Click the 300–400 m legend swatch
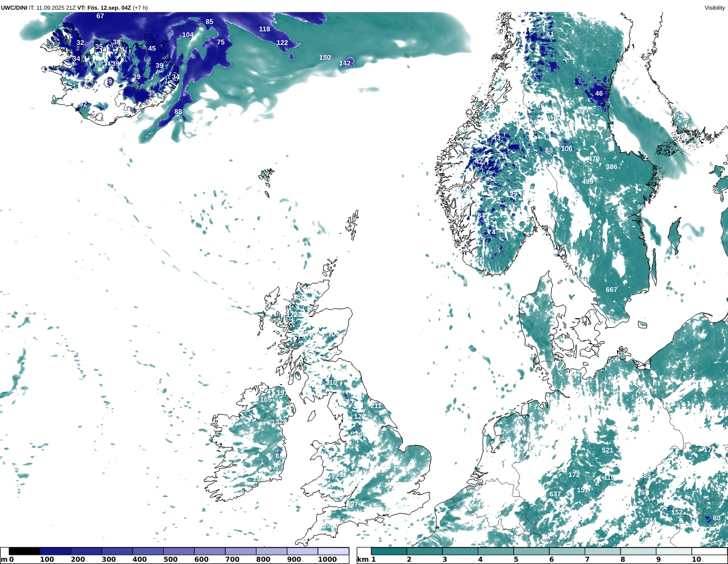728x564 pixels. [x=117, y=551]
